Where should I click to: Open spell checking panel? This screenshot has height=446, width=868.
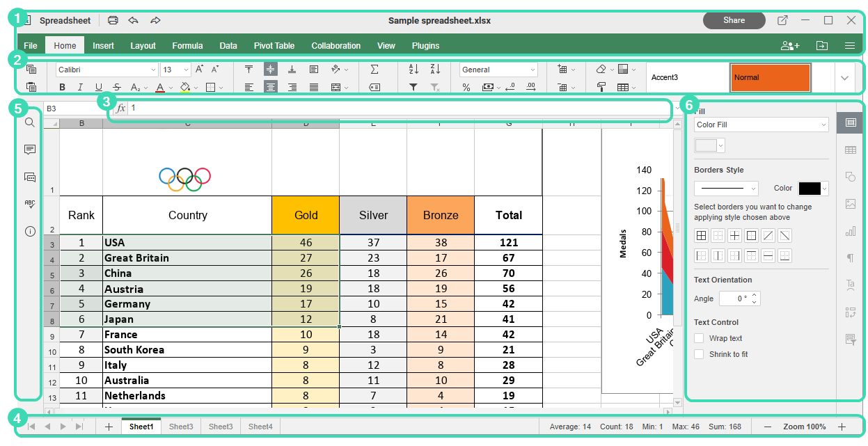(x=30, y=204)
